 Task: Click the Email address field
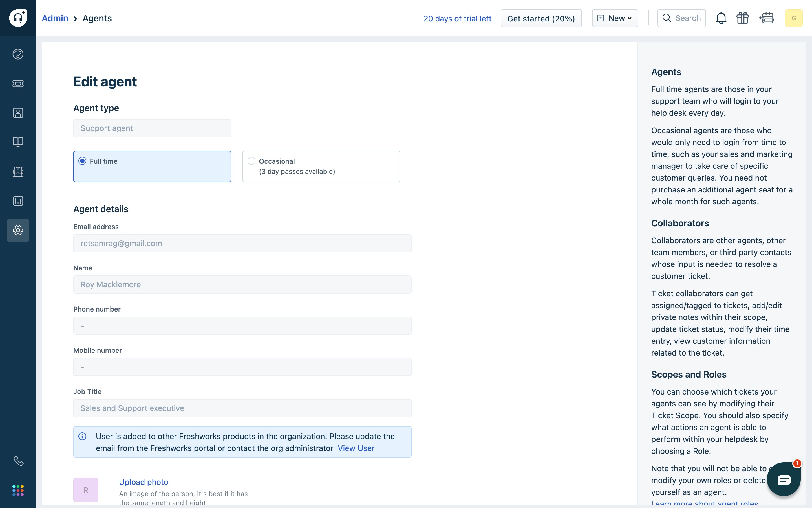click(242, 243)
